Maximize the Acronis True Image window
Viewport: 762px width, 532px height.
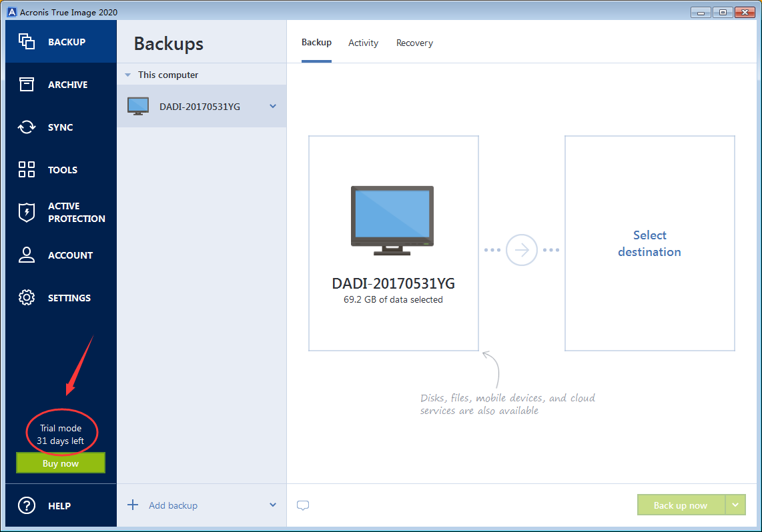coord(723,13)
